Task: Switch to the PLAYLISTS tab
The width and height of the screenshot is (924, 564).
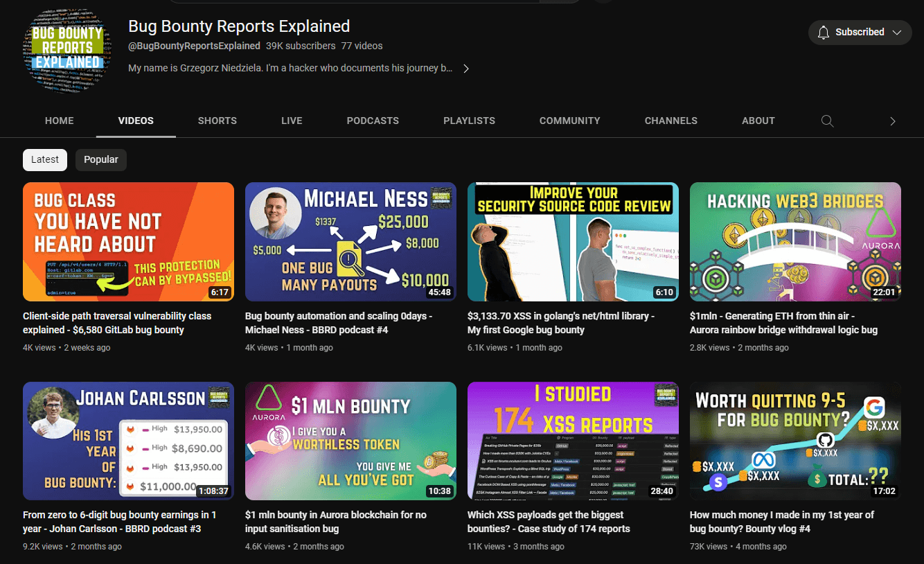Action: pos(469,121)
